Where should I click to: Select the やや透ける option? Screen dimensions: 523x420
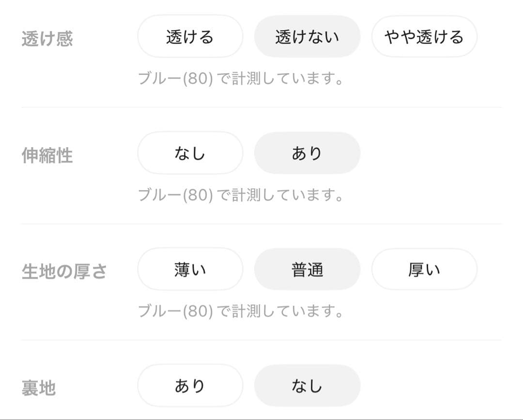(424, 36)
